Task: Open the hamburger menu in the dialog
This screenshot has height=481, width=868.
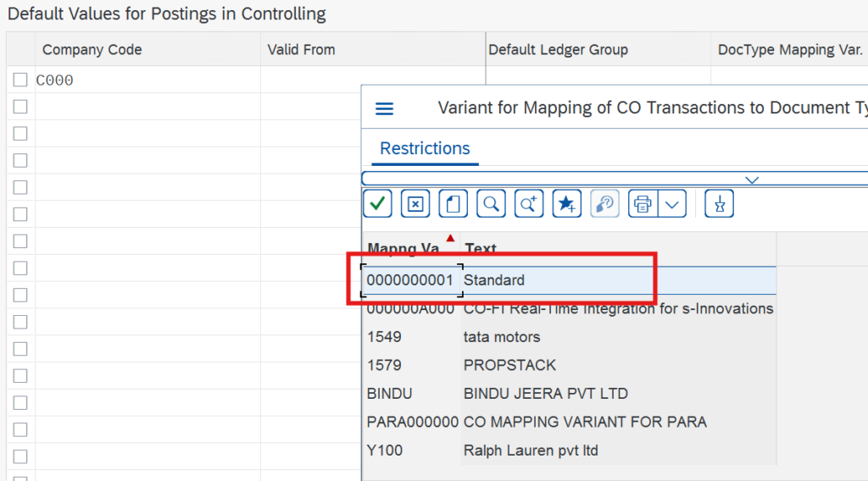Action: pyautogui.click(x=384, y=108)
